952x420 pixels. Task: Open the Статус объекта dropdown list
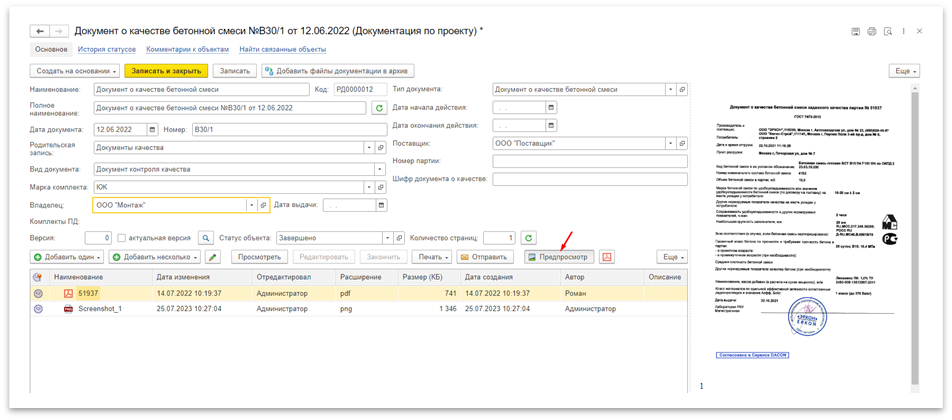384,238
